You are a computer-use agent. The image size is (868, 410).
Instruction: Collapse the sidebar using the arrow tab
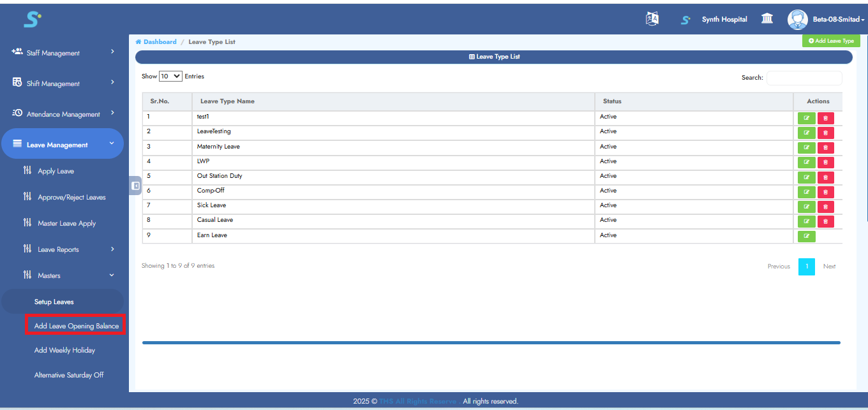pos(135,186)
